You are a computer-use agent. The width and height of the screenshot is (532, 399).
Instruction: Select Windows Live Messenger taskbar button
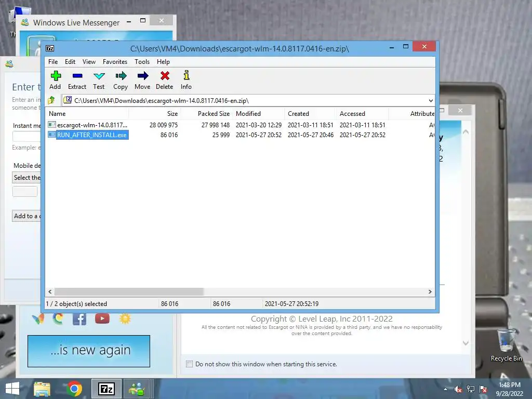point(137,389)
